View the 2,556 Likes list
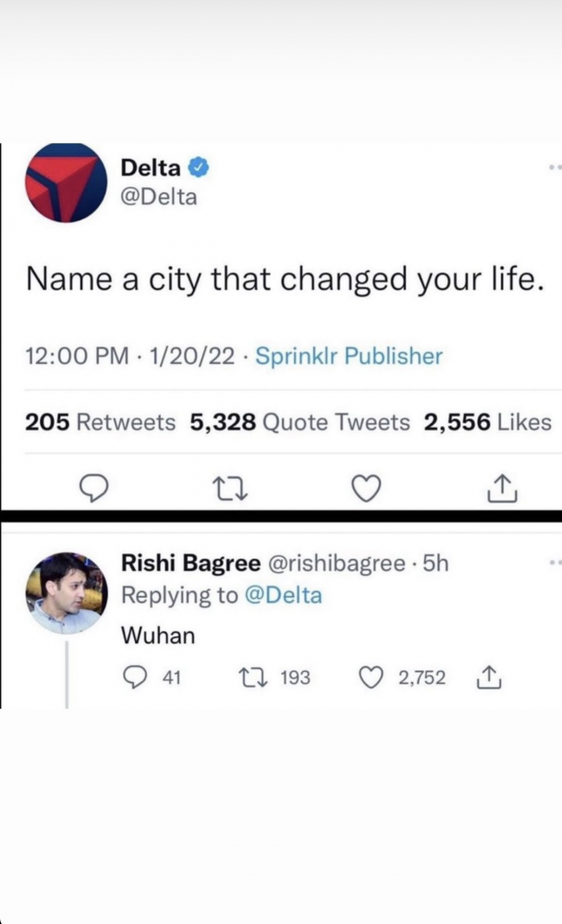 488,422
